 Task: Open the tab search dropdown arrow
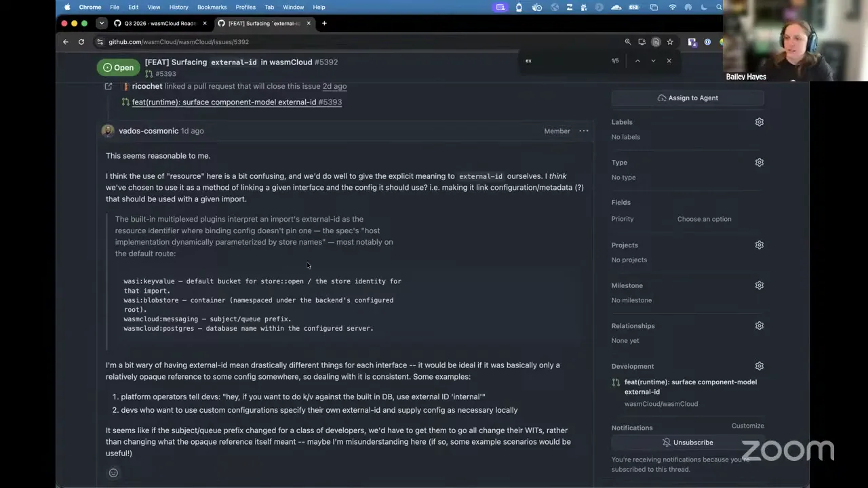(x=101, y=23)
